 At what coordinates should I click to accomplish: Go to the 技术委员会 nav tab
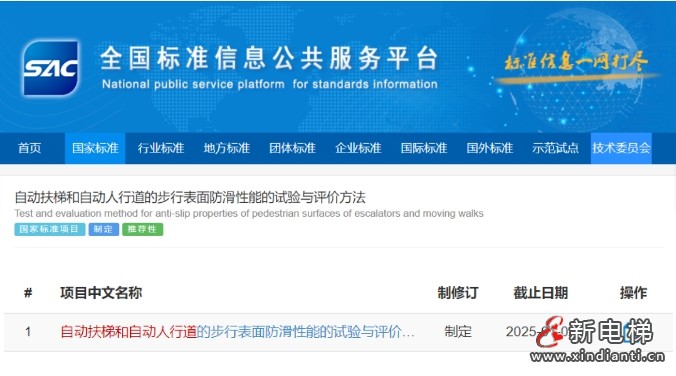point(621,148)
